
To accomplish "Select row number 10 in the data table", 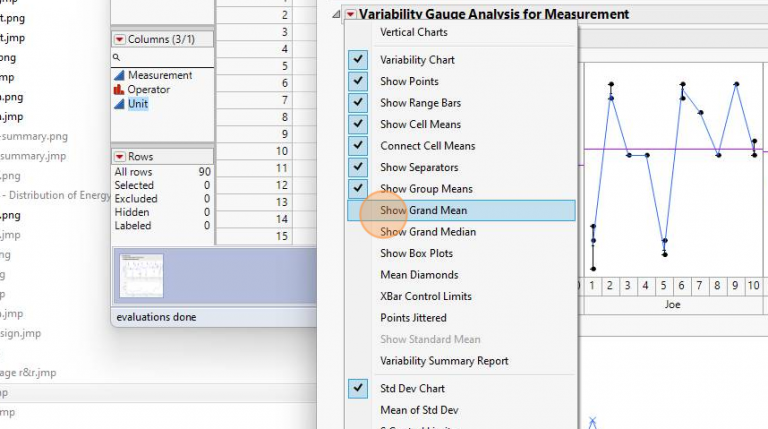I will (282, 151).
